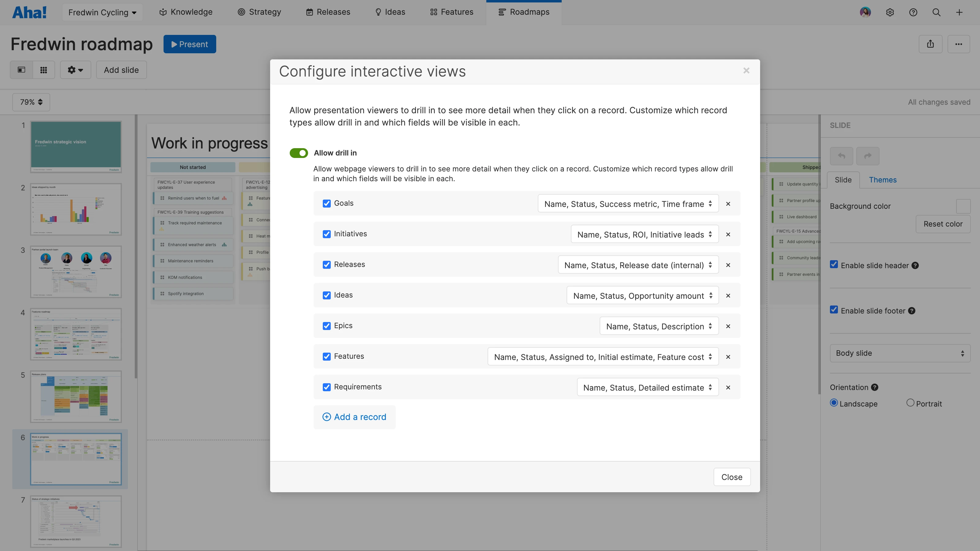The image size is (980, 551).
Task: Click the Background color swatch
Action: tap(964, 206)
